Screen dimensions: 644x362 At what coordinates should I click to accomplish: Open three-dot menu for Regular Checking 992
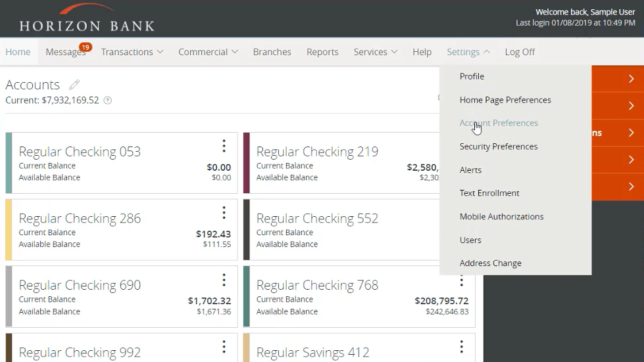pyautogui.click(x=224, y=347)
